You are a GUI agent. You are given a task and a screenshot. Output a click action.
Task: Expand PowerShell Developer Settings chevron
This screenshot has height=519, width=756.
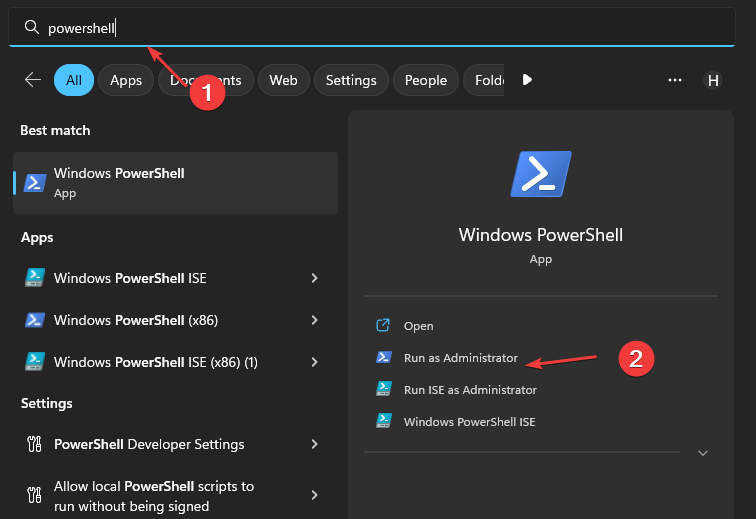[x=314, y=444]
